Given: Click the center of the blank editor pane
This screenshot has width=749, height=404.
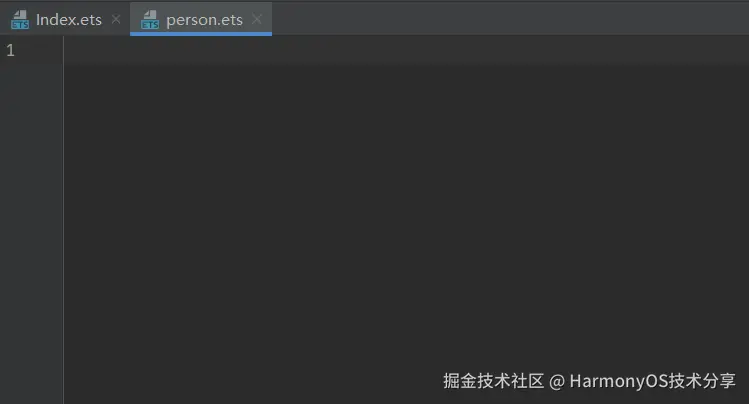Looking at the screenshot, I should tap(406, 220).
